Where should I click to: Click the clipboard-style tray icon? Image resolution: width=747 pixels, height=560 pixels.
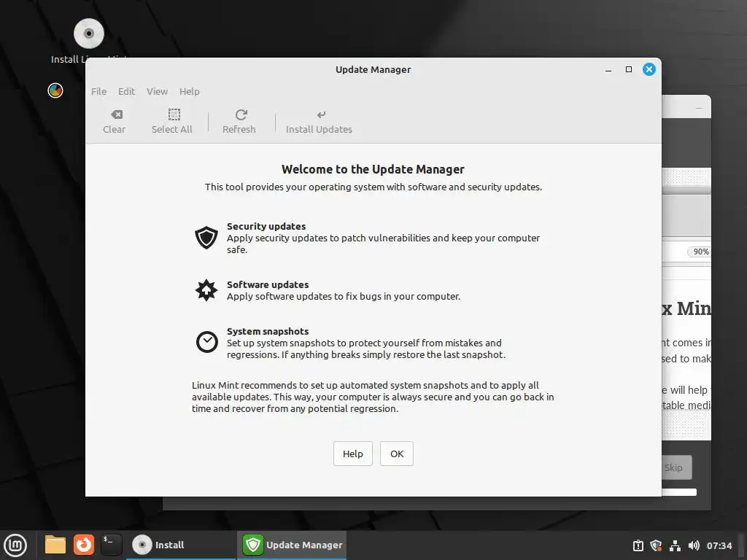click(638, 545)
